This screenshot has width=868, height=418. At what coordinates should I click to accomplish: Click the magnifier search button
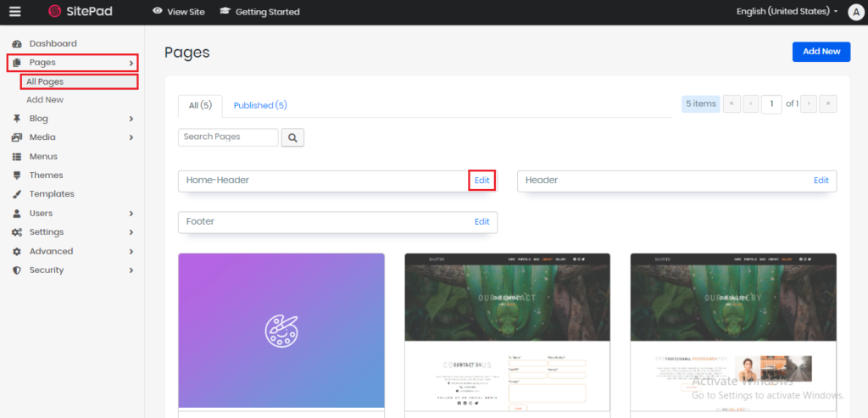292,137
